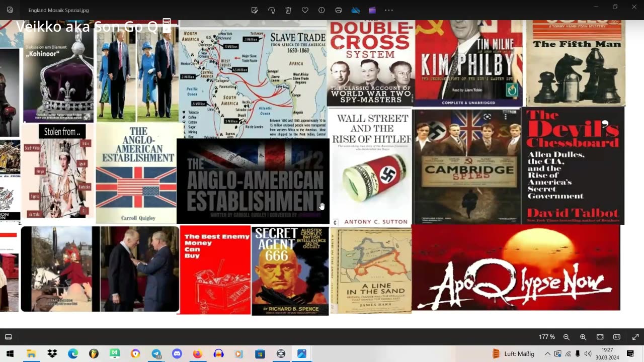The height and width of the screenshot is (362, 644).
Task: Open the Luft: Mäßig weather widget
Action: 513,354
